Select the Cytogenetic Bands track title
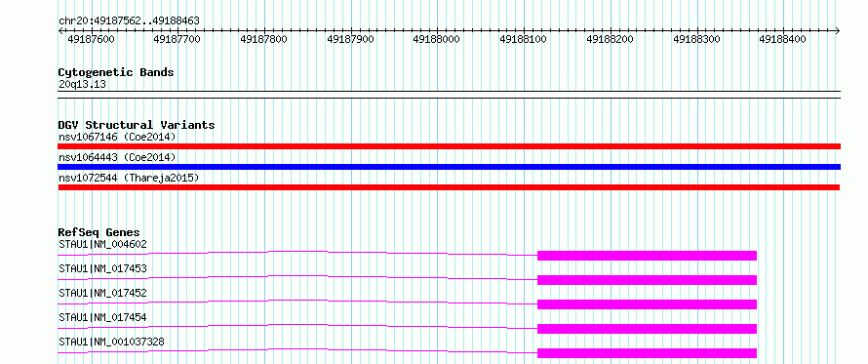This screenshot has height=364, width=868. point(116,72)
